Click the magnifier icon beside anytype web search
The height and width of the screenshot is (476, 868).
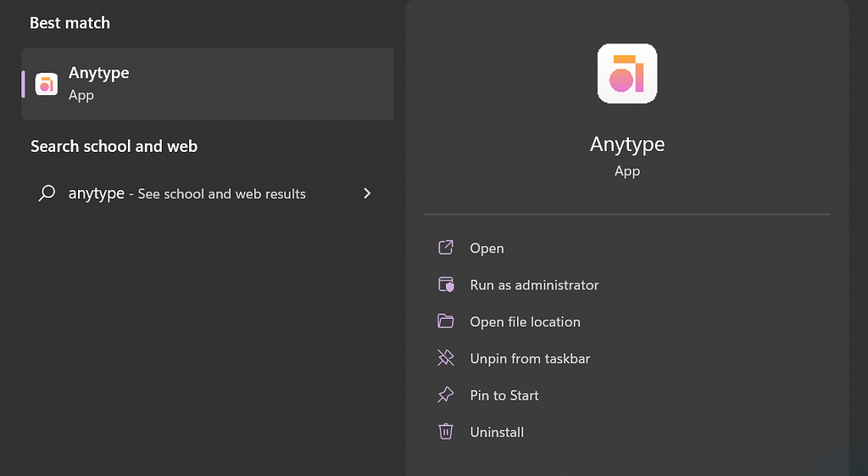pyautogui.click(x=47, y=193)
